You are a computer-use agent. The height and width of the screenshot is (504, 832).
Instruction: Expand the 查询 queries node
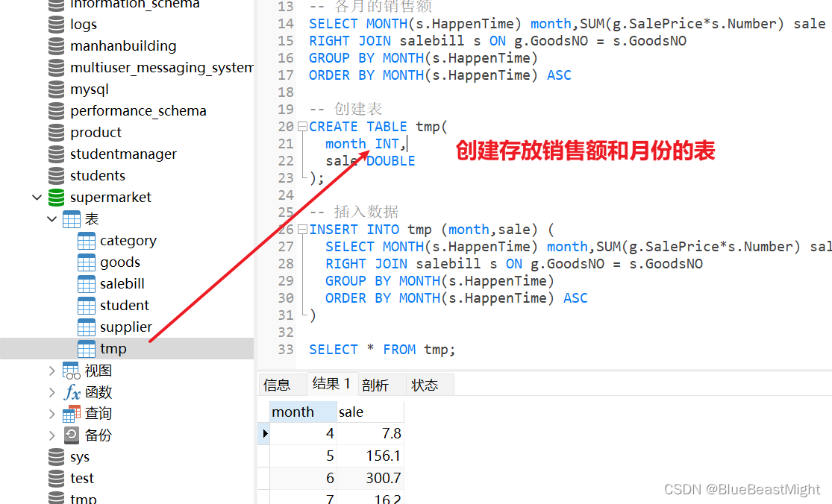point(52,414)
